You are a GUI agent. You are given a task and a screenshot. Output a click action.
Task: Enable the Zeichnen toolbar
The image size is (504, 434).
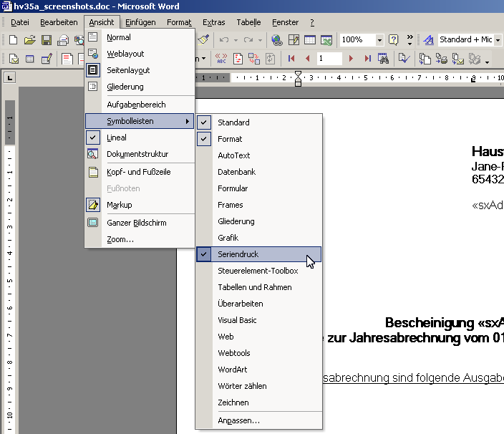(258, 402)
